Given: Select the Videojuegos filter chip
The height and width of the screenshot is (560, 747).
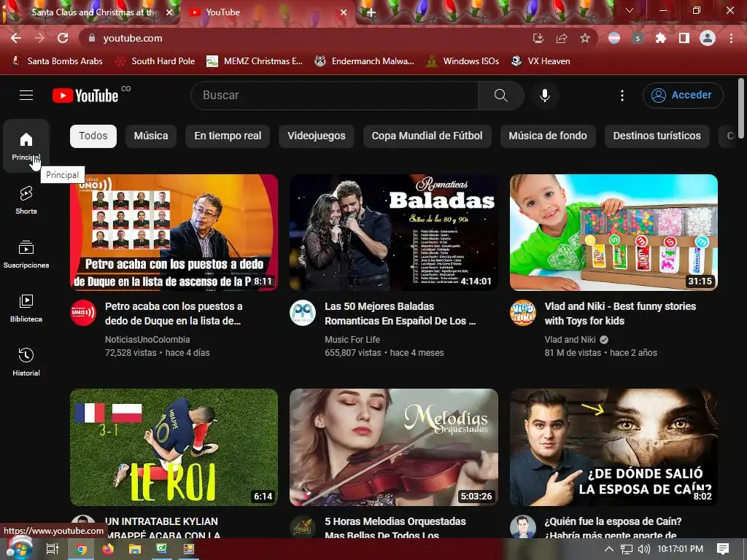Looking at the screenshot, I should [x=317, y=136].
